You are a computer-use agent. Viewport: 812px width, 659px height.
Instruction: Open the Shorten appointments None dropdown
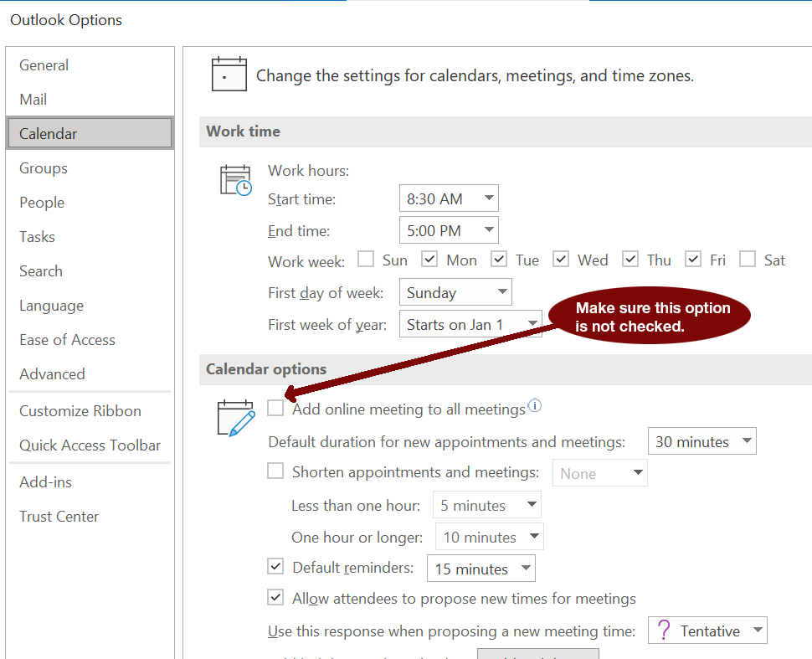pyautogui.click(x=600, y=473)
